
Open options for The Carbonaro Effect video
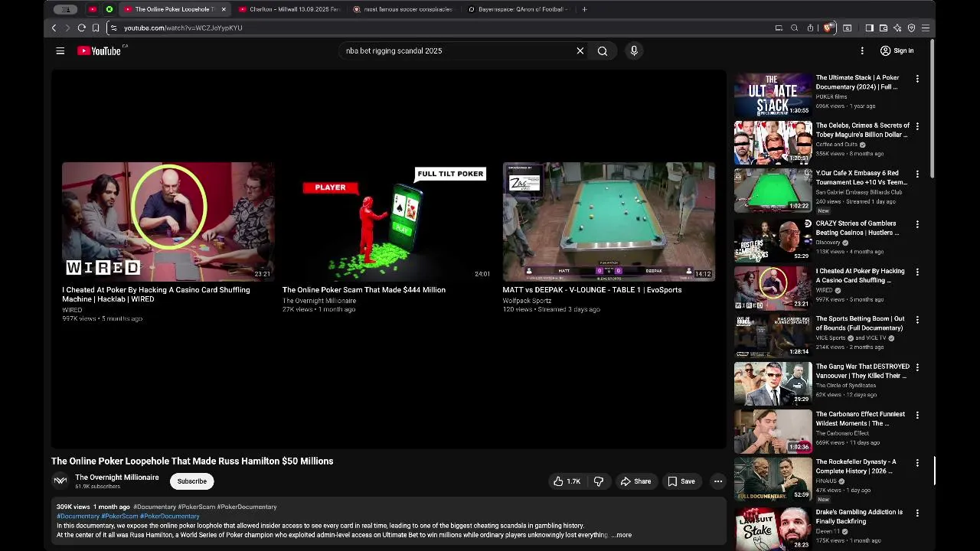pos(917,416)
